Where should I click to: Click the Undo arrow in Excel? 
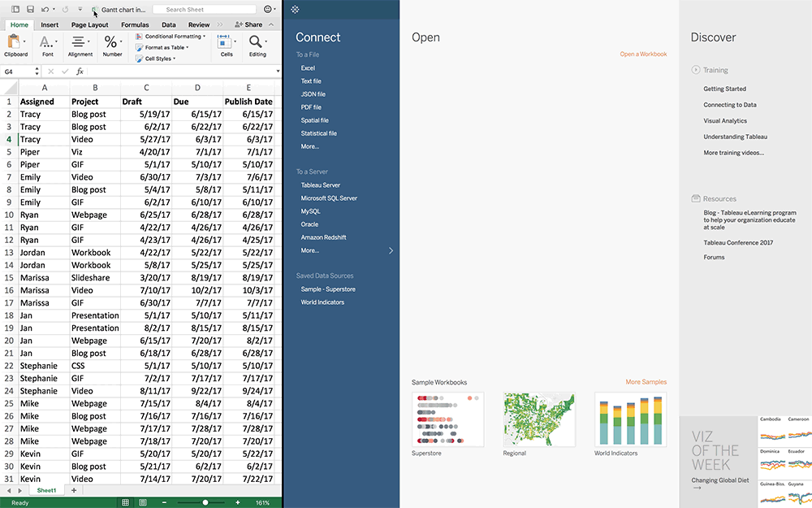point(45,9)
